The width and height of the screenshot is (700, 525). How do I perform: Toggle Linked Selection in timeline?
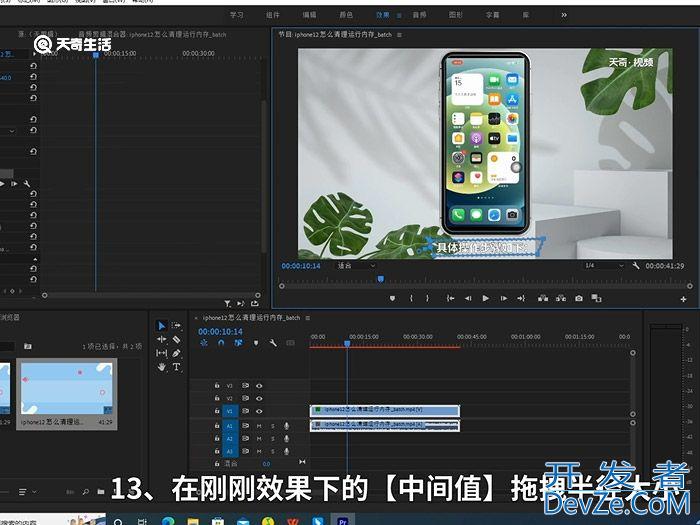pos(238,343)
